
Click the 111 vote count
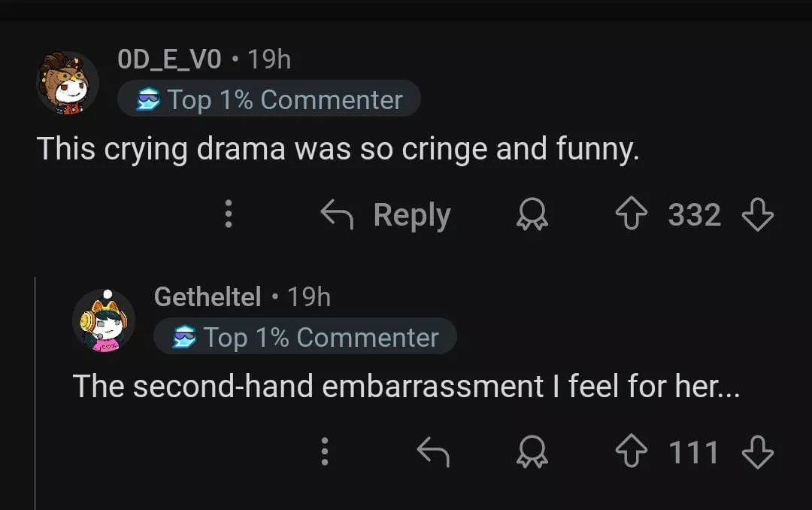(694, 453)
